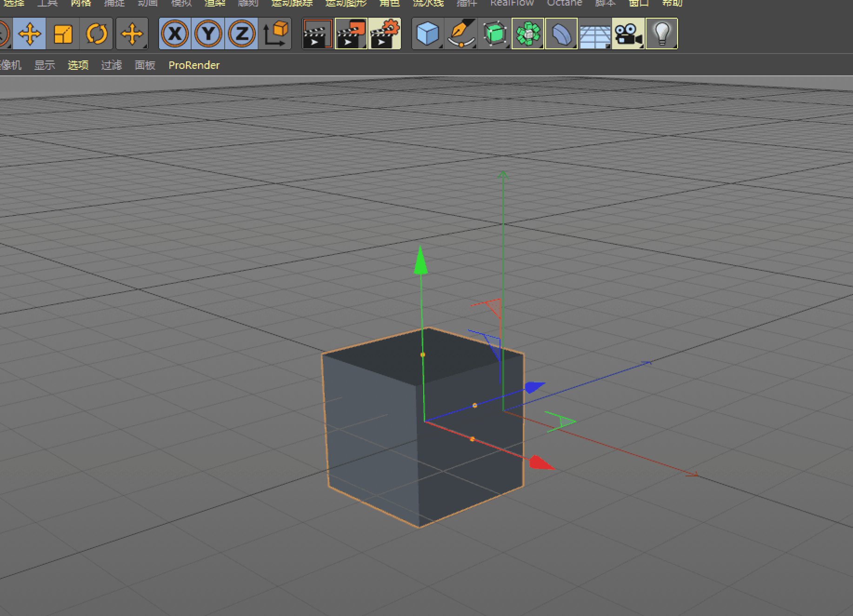Toggle the Z axis lock
This screenshot has height=616, width=853.
pos(241,33)
